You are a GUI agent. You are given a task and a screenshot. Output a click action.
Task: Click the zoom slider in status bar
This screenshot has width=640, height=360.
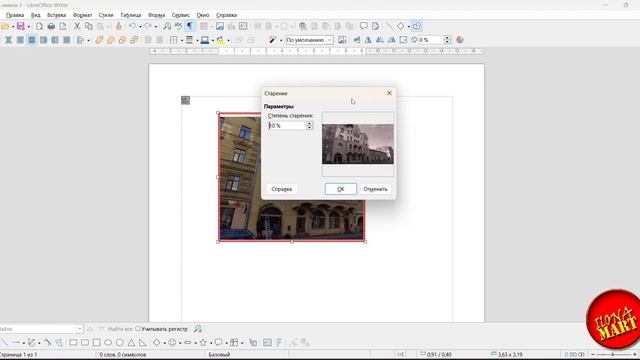click(614, 355)
